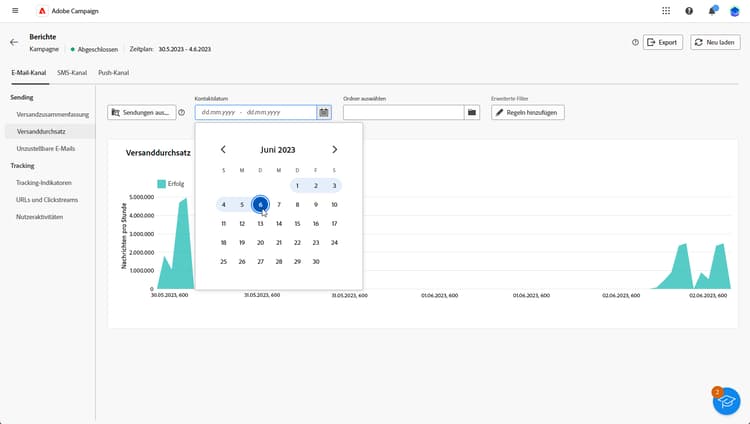The image size is (750, 424).
Task: Select the highlighted June 6 date
Action: pyautogui.click(x=260, y=204)
